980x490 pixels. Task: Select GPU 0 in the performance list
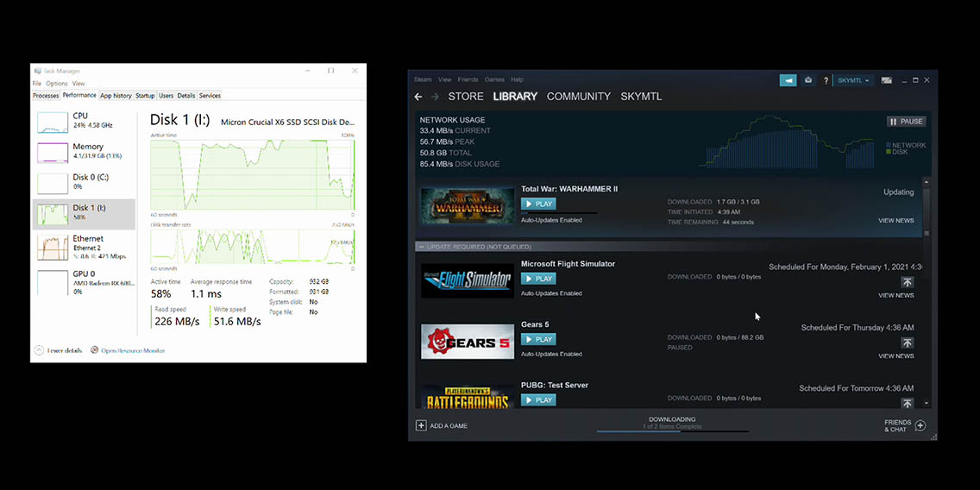tap(84, 281)
